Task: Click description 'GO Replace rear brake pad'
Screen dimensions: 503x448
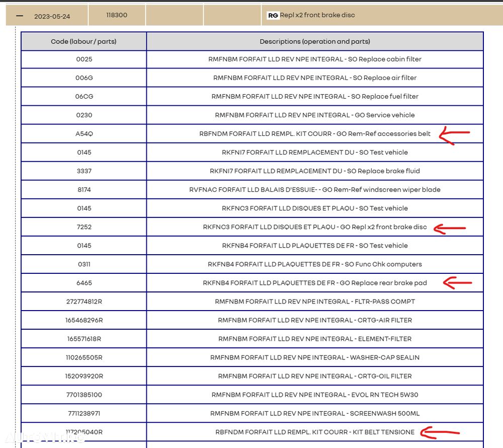Action: (x=383, y=282)
